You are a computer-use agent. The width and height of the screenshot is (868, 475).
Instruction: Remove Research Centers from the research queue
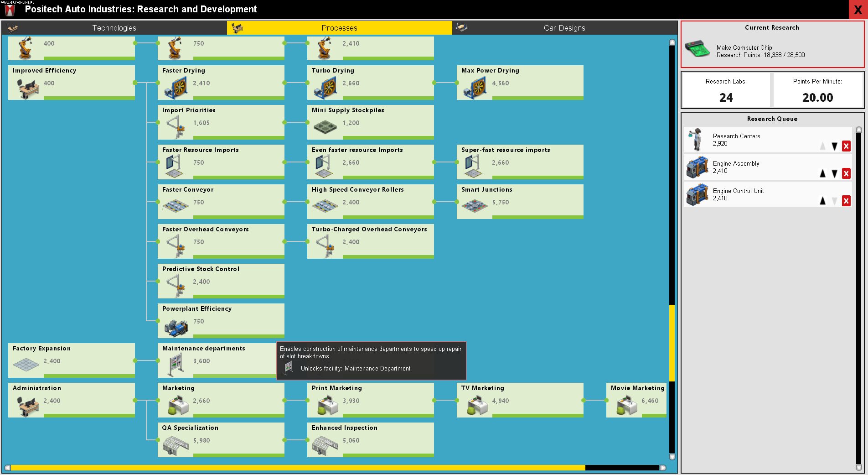click(x=847, y=146)
